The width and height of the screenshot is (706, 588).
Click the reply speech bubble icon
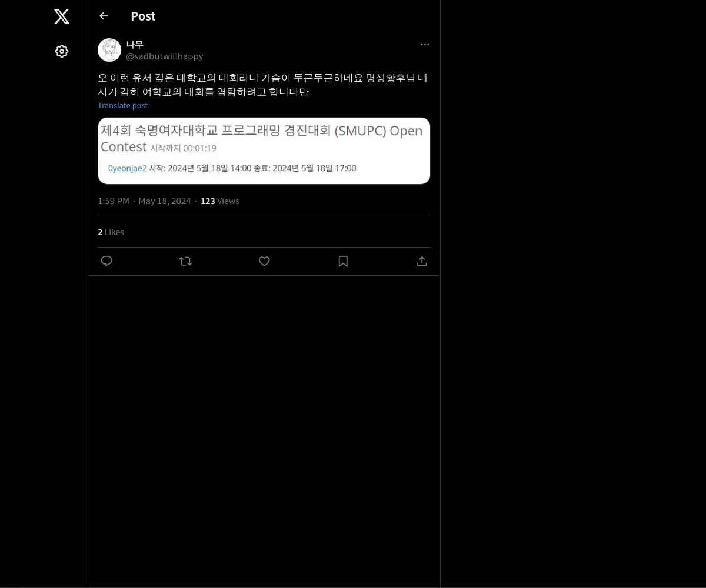[x=106, y=261]
